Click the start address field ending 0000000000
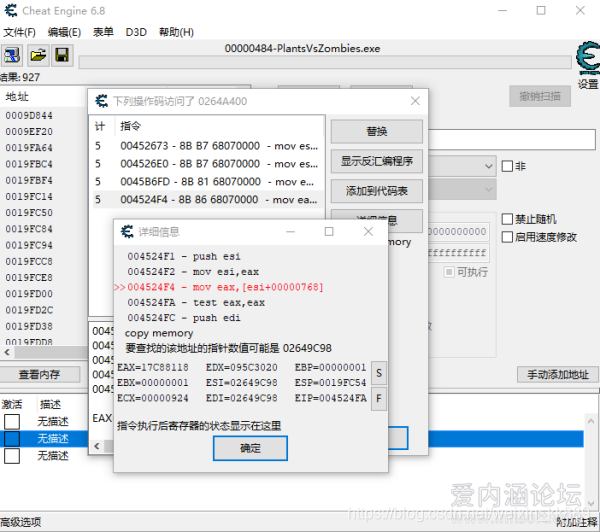 point(458,232)
